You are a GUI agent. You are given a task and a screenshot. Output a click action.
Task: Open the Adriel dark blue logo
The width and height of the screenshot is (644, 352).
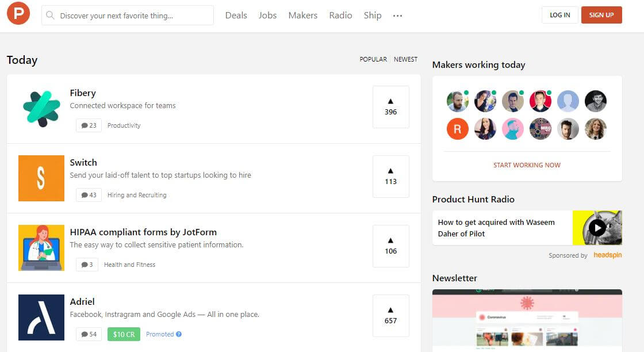click(x=41, y=317)
